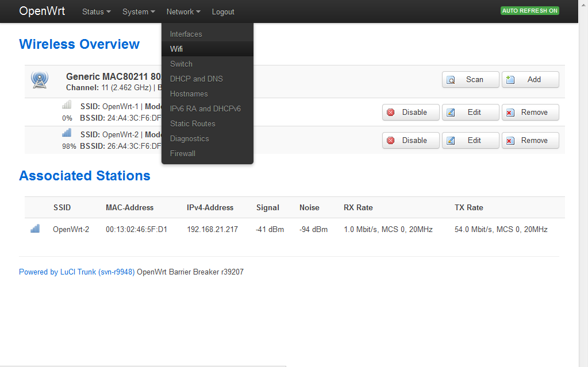The width and height of the screenshot is (588, 367).
Task: Click the IPv4-Address column header
Action: [210, 208]
